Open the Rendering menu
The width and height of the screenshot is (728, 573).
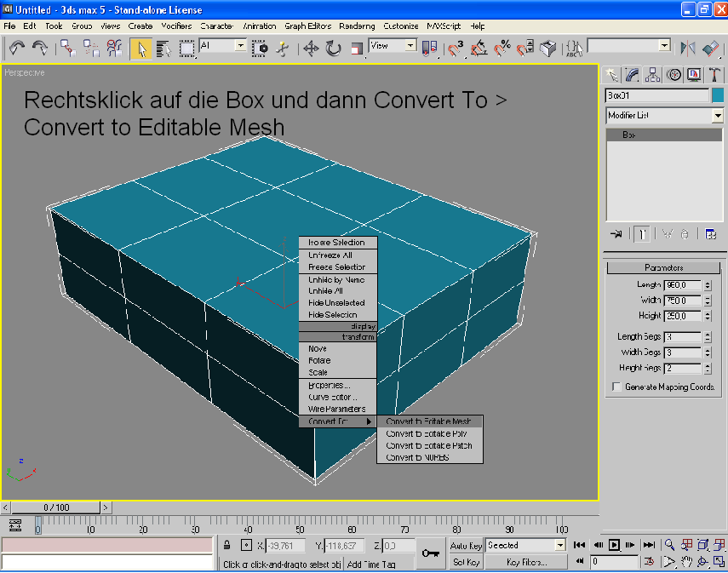pyautogui.click(x=356, y=26)
